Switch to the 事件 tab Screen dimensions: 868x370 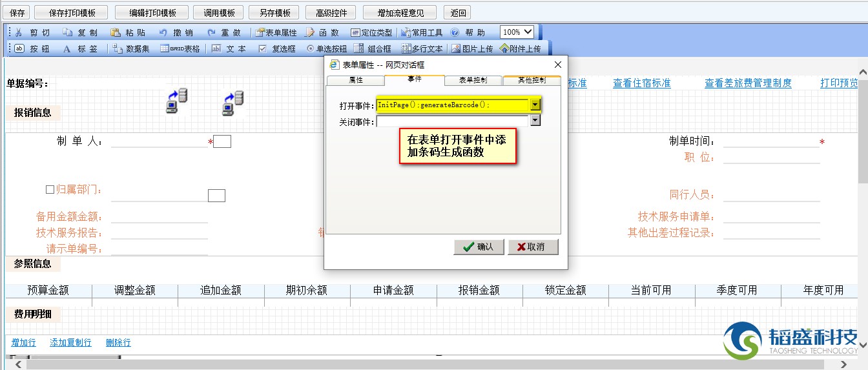pyautogui.click(x=414, y=79)
